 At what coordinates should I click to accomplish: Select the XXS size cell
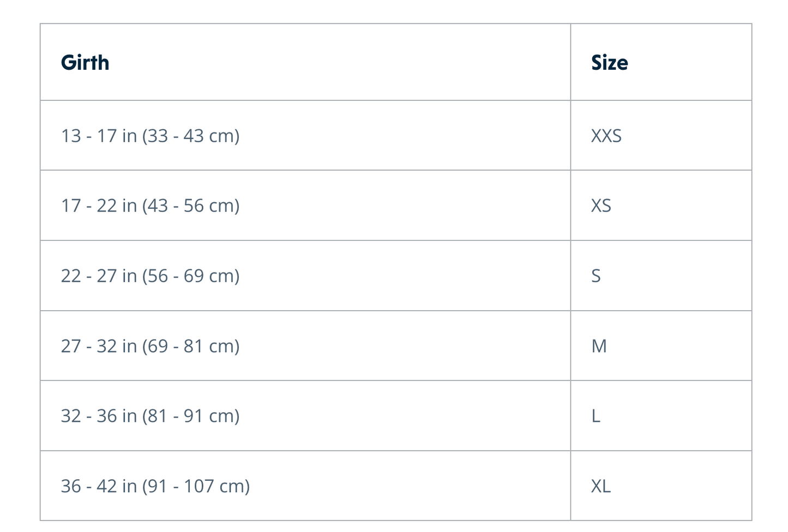tap(661, 135)
